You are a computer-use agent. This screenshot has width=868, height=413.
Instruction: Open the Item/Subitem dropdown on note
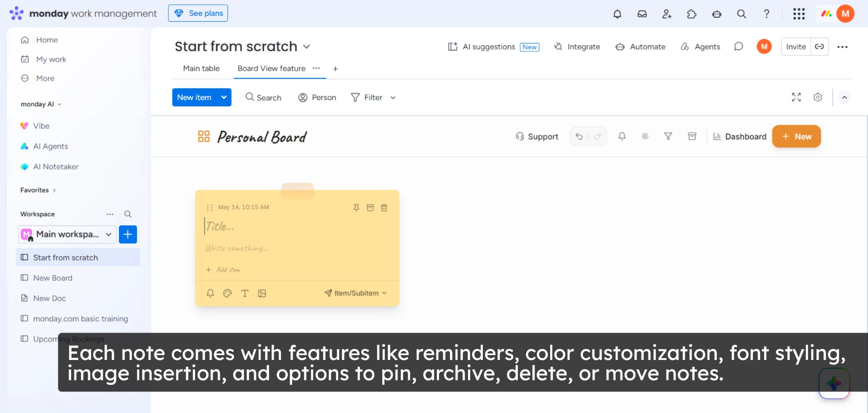[x=356, y=293]
